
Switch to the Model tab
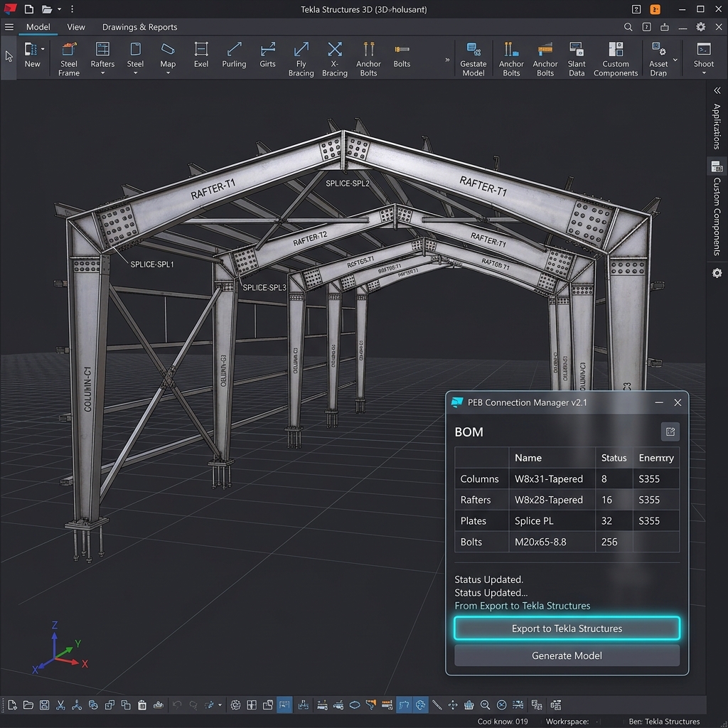click(38, 27)
